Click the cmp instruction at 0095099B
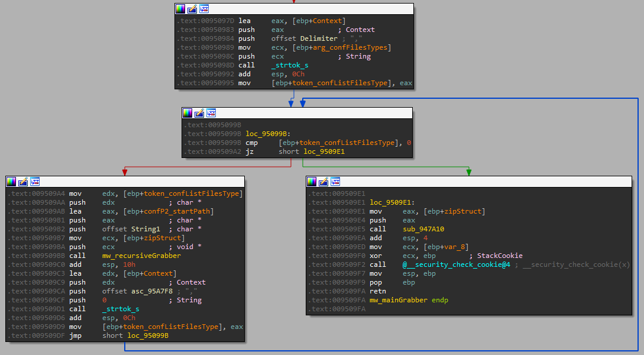 point(297,143)
